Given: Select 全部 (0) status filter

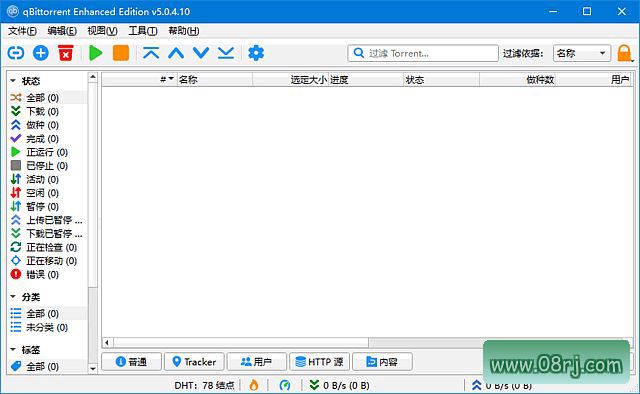Looking at the screenshot, I should [x=47, y=98].
